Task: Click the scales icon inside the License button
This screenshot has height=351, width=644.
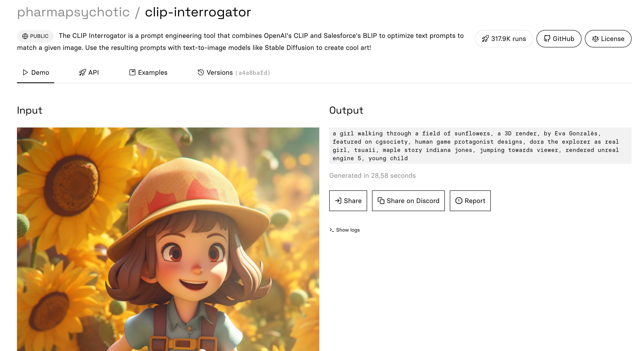Action: pos(595,39)
